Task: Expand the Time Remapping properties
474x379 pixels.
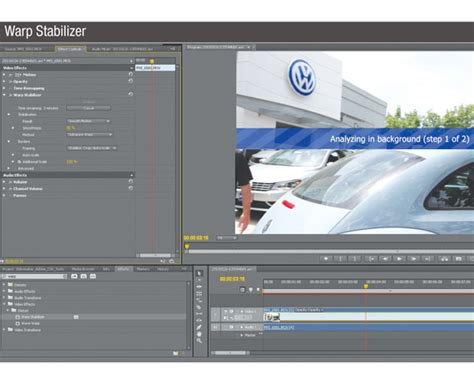Action: [4, 88]
